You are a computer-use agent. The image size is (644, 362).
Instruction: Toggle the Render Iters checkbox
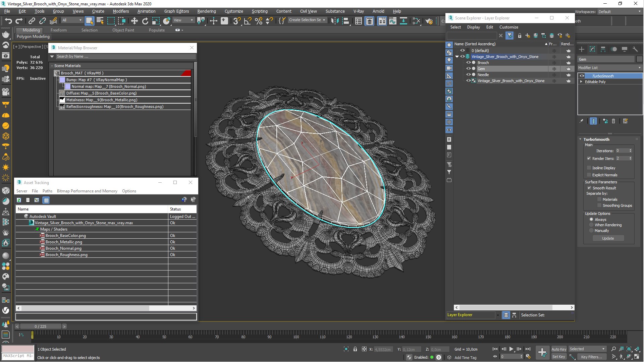click(x=589, y=159)
